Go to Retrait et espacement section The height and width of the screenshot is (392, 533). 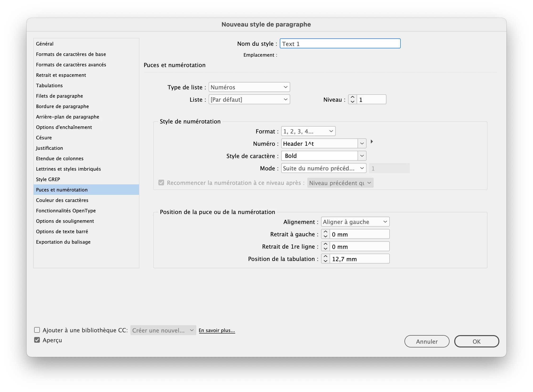61,75
